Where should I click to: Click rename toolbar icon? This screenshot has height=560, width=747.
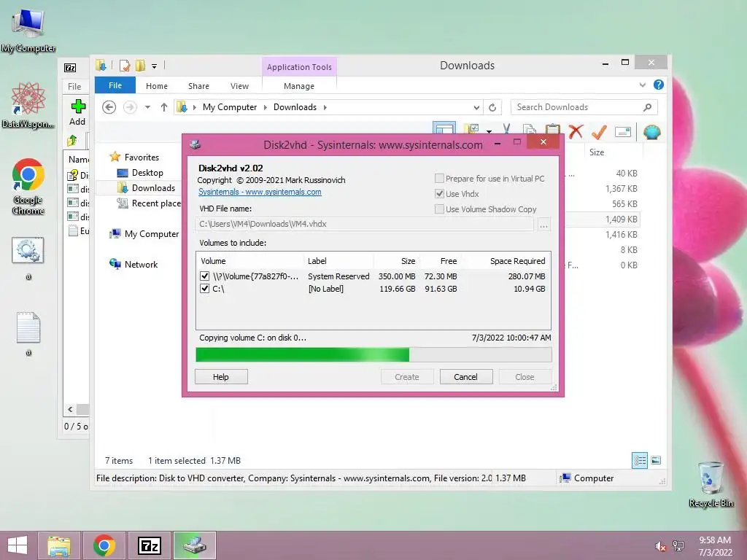(x=623, y=132)
